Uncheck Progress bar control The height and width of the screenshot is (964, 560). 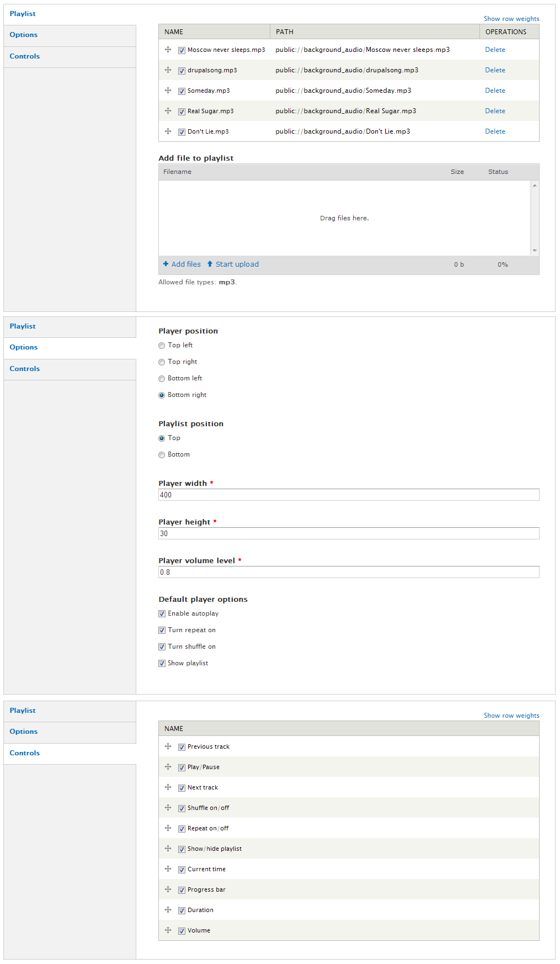point(182,890)
